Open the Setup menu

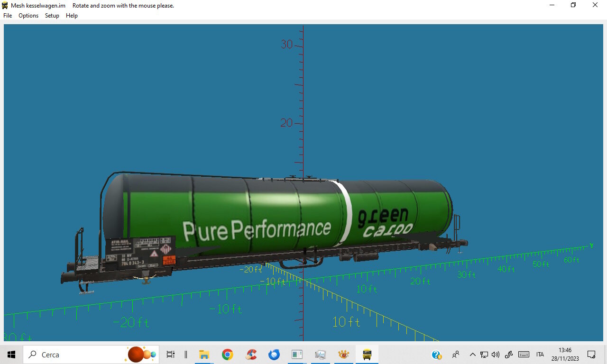pos(52,16)
